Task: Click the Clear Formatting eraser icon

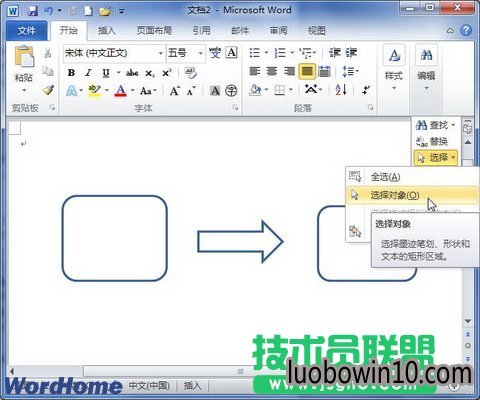Action: (x=191, y=72)
